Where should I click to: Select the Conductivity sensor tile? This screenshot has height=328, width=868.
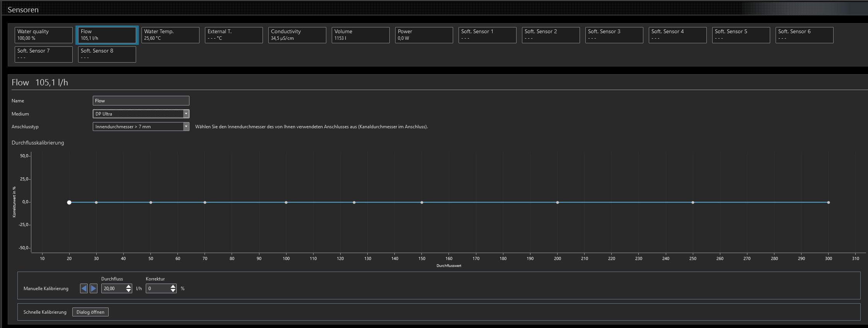(297, 35)
